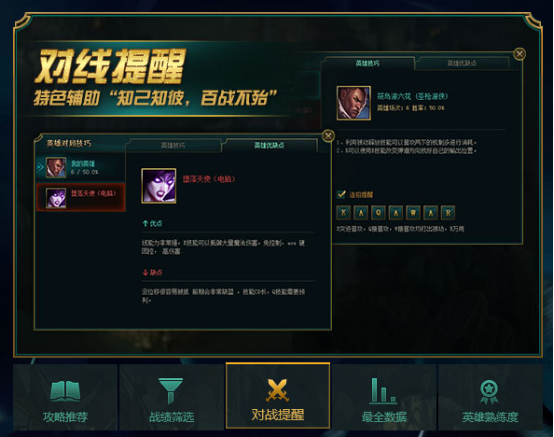Click the Q combo key icon
This screenshot has height=437, width=554.
point(378,213)
